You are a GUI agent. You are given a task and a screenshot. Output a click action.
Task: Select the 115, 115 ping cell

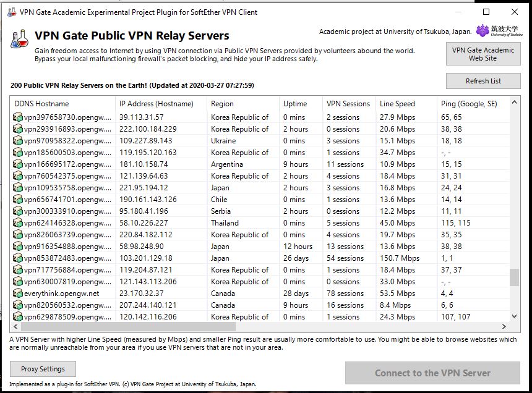point(456,223)
